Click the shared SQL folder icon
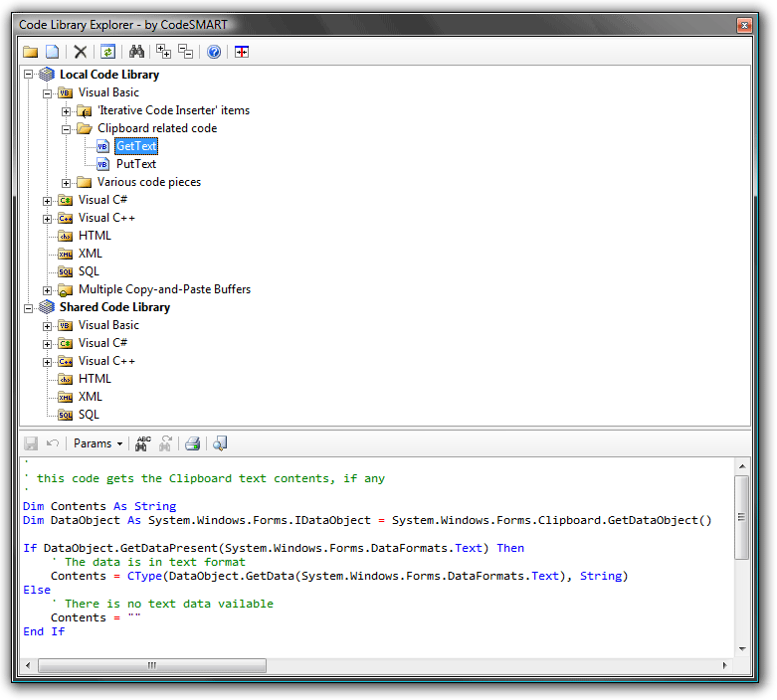777x700 pixels. pos(65,415)
